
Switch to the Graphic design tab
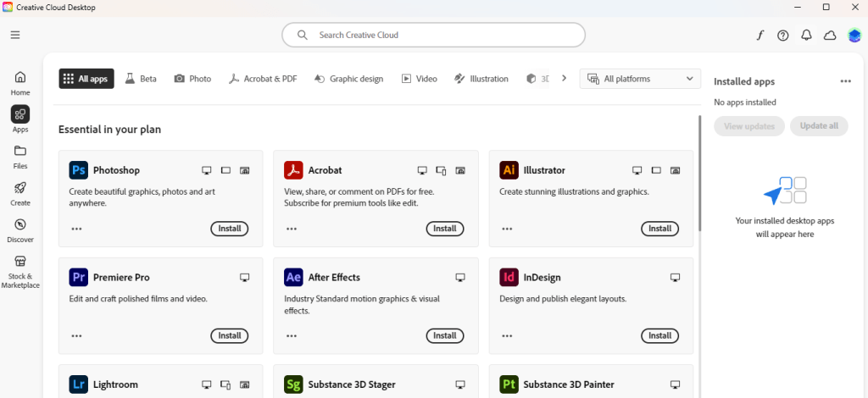click(x=348, y=79)
